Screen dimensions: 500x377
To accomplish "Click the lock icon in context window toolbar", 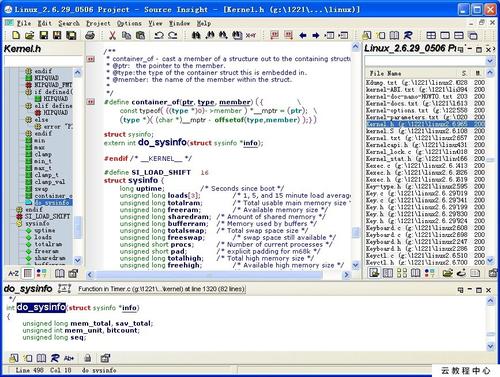I will (87, 358).
